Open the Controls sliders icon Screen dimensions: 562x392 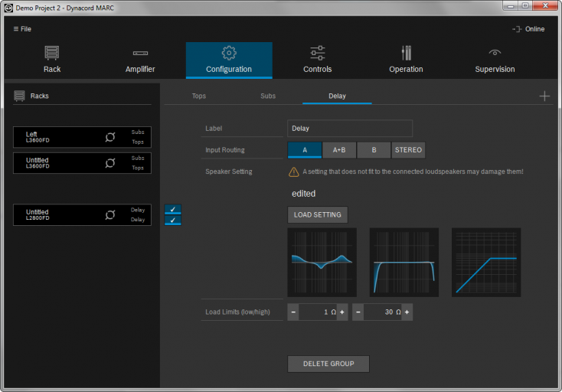click(x=318, y=53)
